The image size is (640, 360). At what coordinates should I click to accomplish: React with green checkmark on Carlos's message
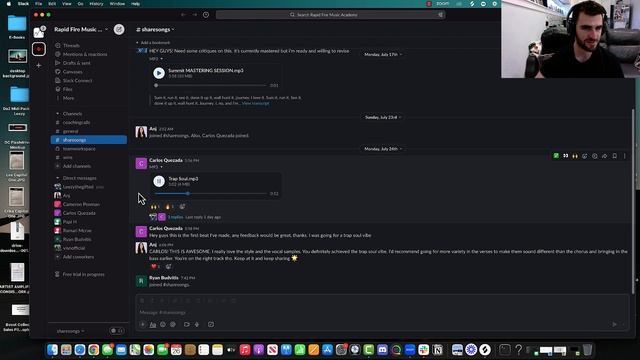[x=556, y=156]
